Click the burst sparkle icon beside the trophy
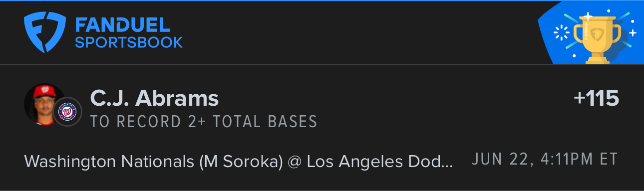644x191 pixels. [562, 33]
